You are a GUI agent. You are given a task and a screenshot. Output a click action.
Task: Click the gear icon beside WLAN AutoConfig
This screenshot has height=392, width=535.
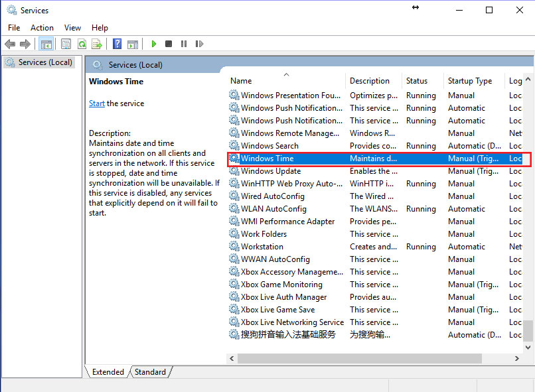(x=234, y=209)
